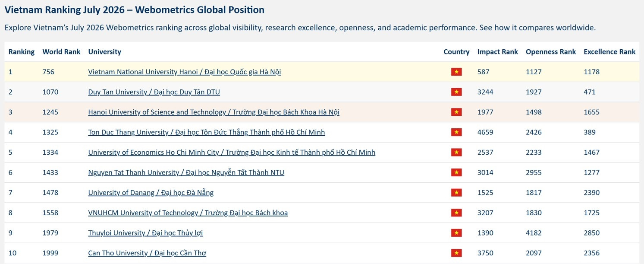644x264 pixels.
Task: Open the Can Tho University link
Action: (147, 253)
